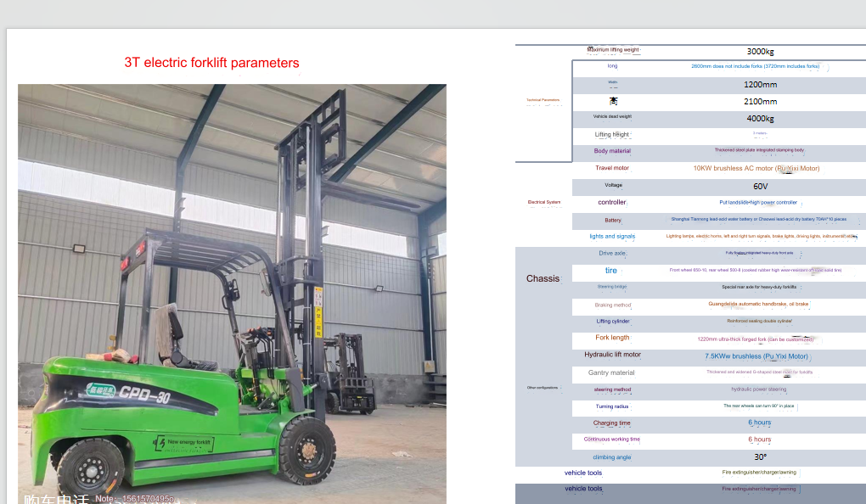Click the 'Chassis' section label

click(x=543, y=279)
